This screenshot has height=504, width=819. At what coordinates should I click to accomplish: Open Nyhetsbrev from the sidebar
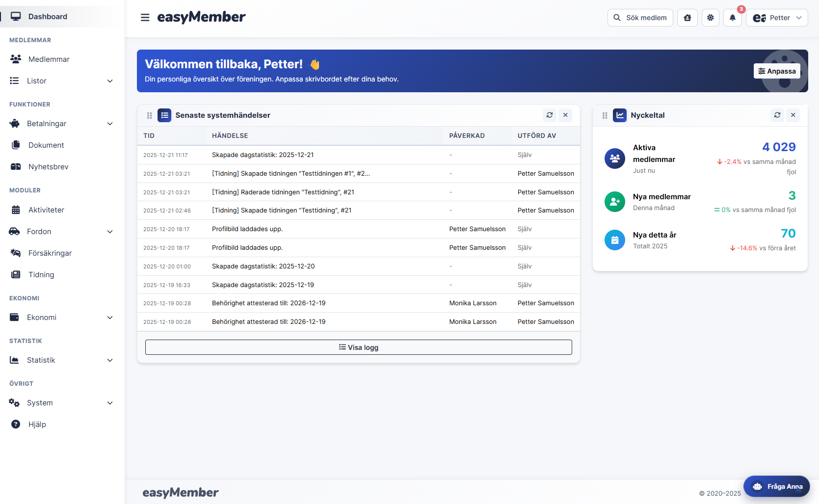tap(50, 166)
